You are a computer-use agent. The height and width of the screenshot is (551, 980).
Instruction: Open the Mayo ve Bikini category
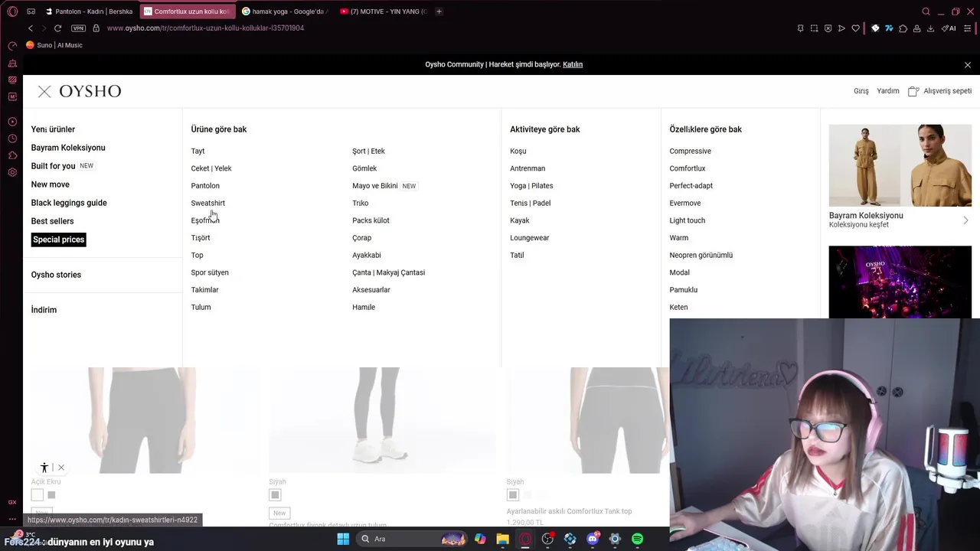click(374, 186)
